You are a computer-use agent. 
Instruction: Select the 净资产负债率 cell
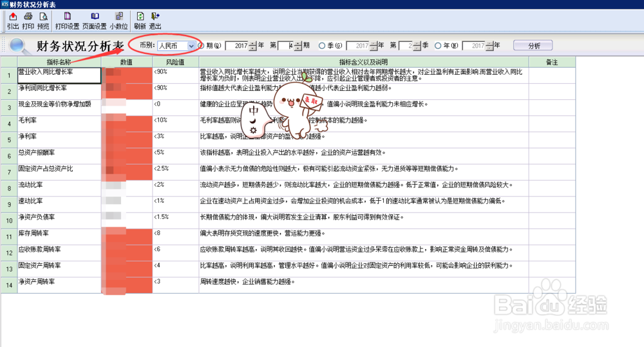pyautogui.click(x=59, y=221)
